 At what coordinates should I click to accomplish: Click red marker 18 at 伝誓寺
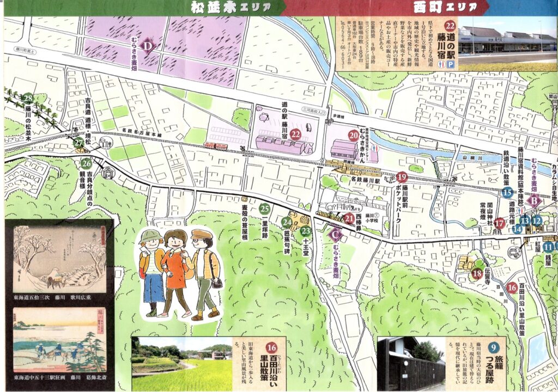coord(477,274)
